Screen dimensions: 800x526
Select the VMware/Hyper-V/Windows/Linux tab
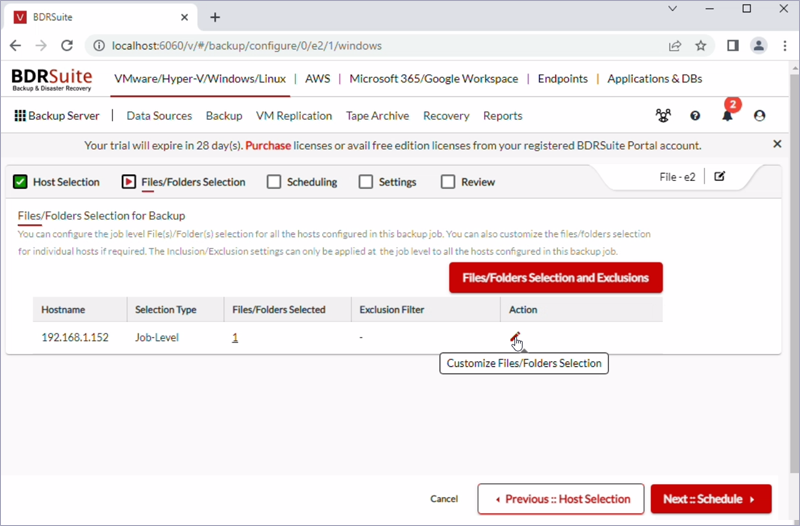(200, 79)
